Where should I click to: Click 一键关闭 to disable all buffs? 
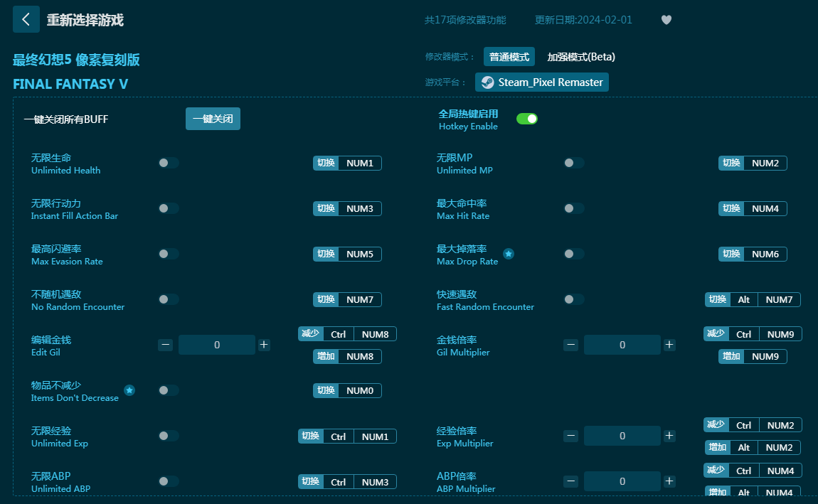point(213,119)
